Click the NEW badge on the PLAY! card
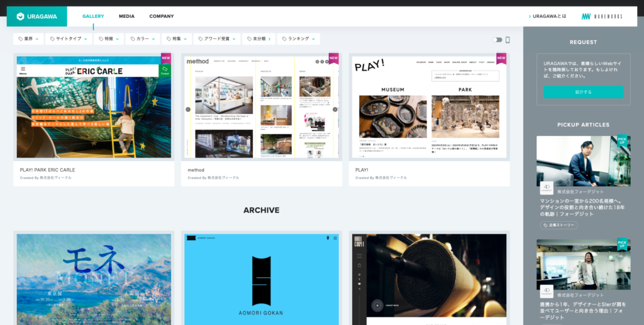Screen dimensions: 644x325 [x=501, y=59]
